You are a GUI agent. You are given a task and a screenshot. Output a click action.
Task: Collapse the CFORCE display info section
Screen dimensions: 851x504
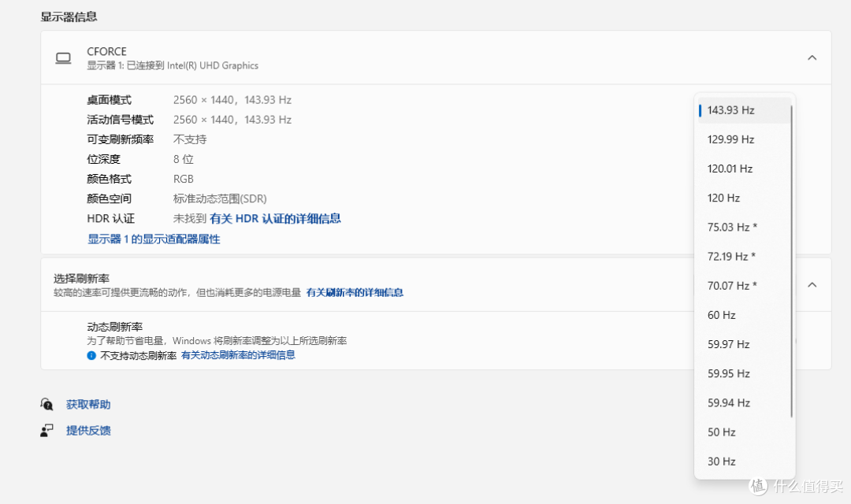[812, 57]
